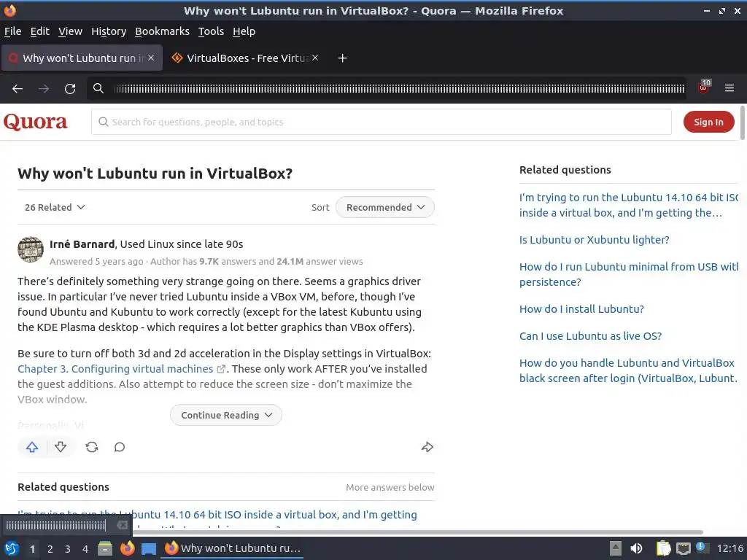The width and height of the screenshot is (747, 560).
Task: Expand answer with Continue Reading
Action: pyautogui.click(x=226, y=415)
